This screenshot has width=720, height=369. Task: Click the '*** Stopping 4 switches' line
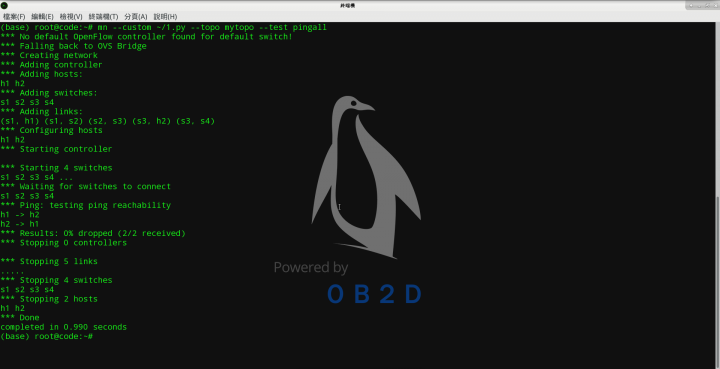click(x=56, y=280)
